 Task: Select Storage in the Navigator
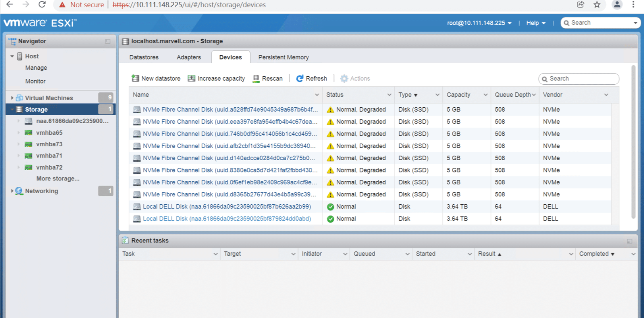tap(60, 109)
